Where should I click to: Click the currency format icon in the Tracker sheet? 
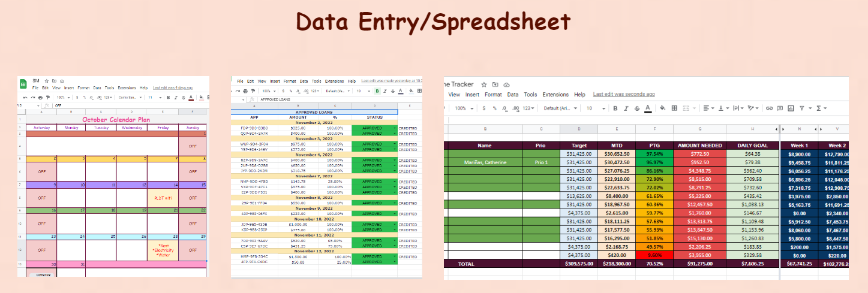tap(484, 108)
